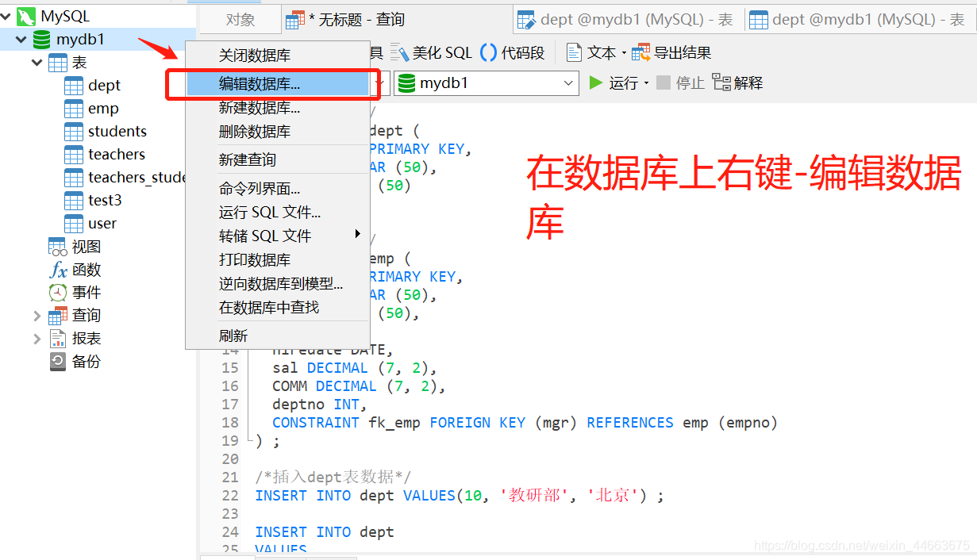Screen dimensions: 977x560
Task: Click the 视图 tree label
Action: [87, 247]
